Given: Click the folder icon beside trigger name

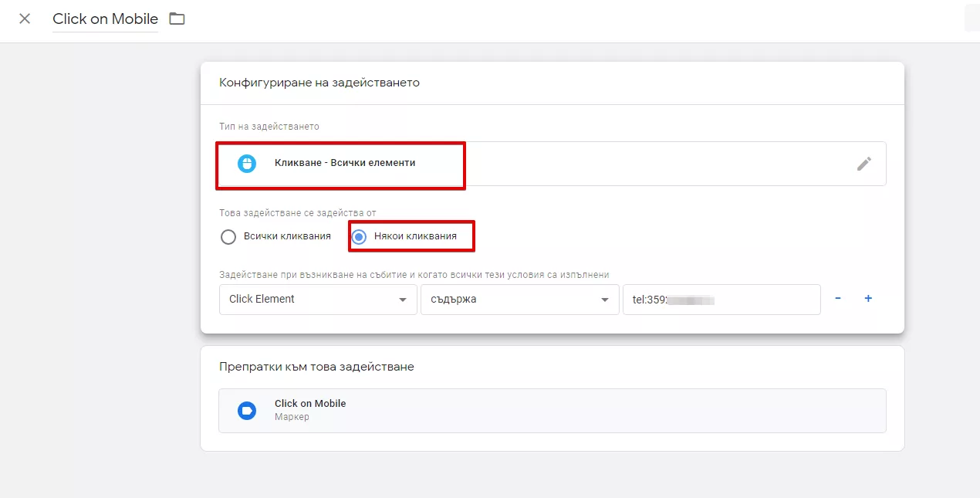Looking at the screenshot, I should [177, 19].
